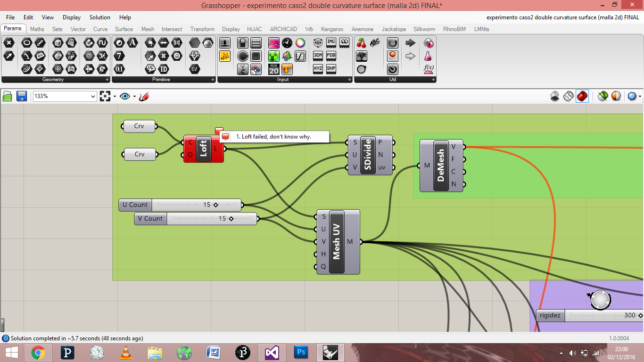Pick the Clock input component icon
Image resolution: width=644 pixels, height=362 pixels.
pos(287,43)
